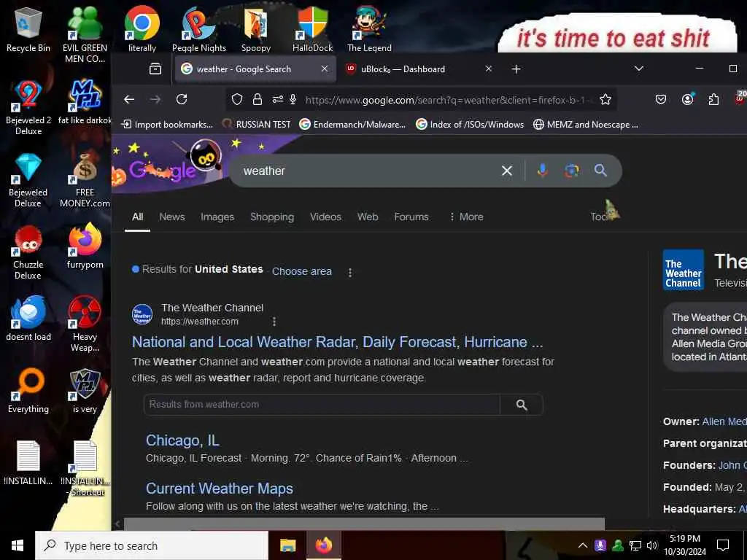This screenshot has height=560, width=747.
Task: Open the Bejeweled 2 Deluxe shortcut
Action: pos(28,107)
